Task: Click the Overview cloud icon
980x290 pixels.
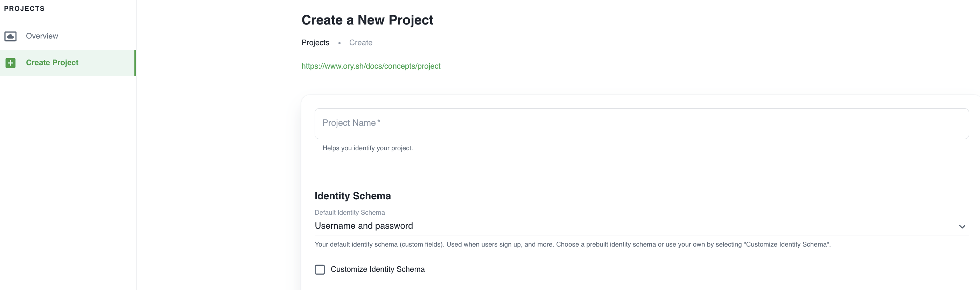Action: tap(10, 36)
